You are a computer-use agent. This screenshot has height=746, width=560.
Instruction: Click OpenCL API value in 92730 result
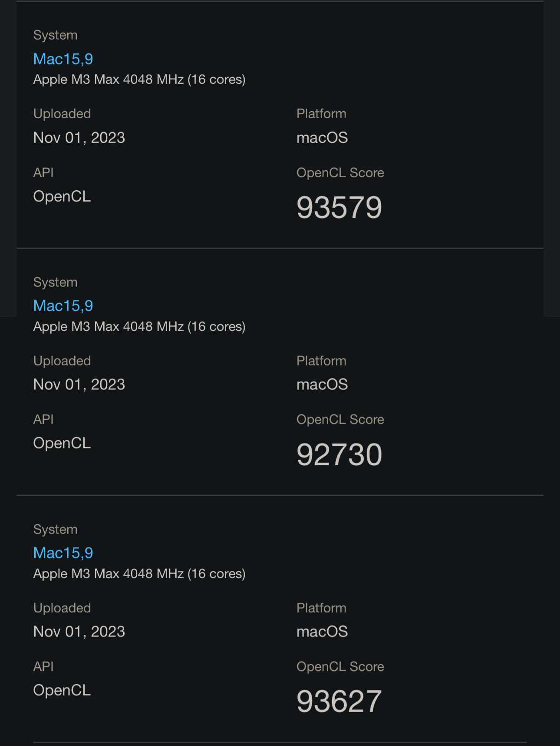coord(62,444)
